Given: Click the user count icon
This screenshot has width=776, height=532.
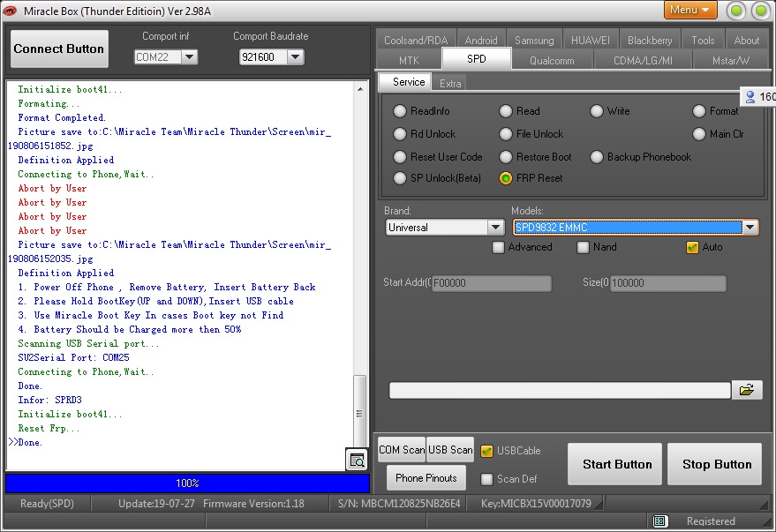Looking at the screenshot, I should pyautogui.click(x=750, y=97).
